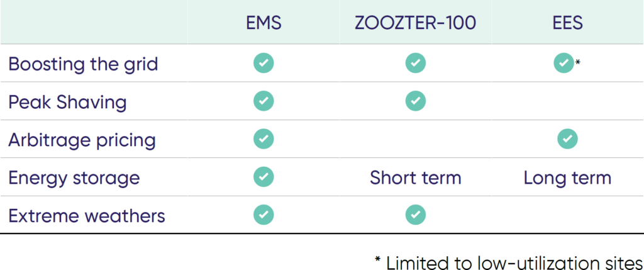Click the ZOOZTER-100 Boosting the grid checkmark
Image resolution: width=644 pixels, height=270 pixels.
pos(416,63)
